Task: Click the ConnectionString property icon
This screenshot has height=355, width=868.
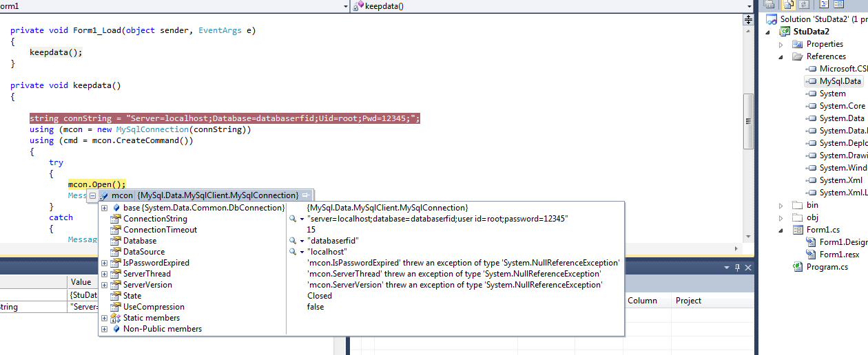Action: click(116, 219)
